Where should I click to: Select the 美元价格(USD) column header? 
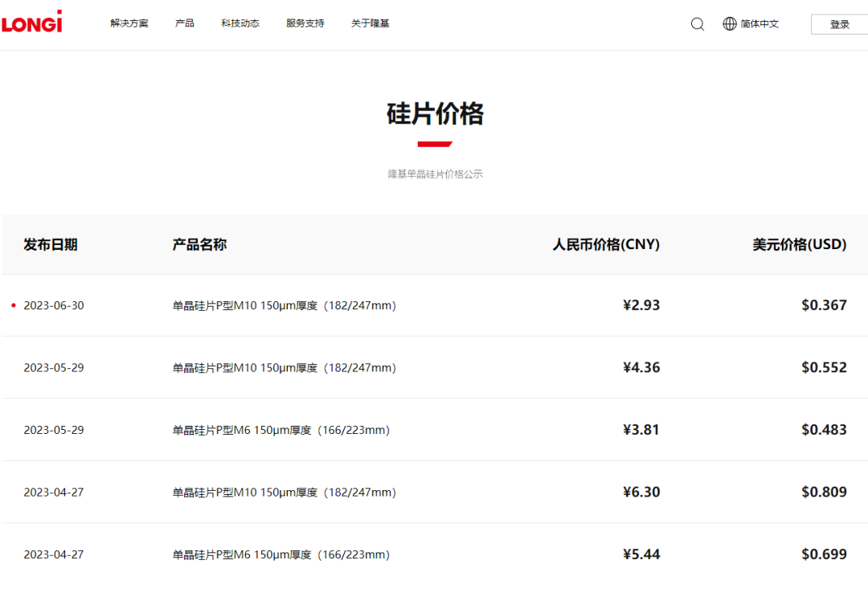coord(799,245)
